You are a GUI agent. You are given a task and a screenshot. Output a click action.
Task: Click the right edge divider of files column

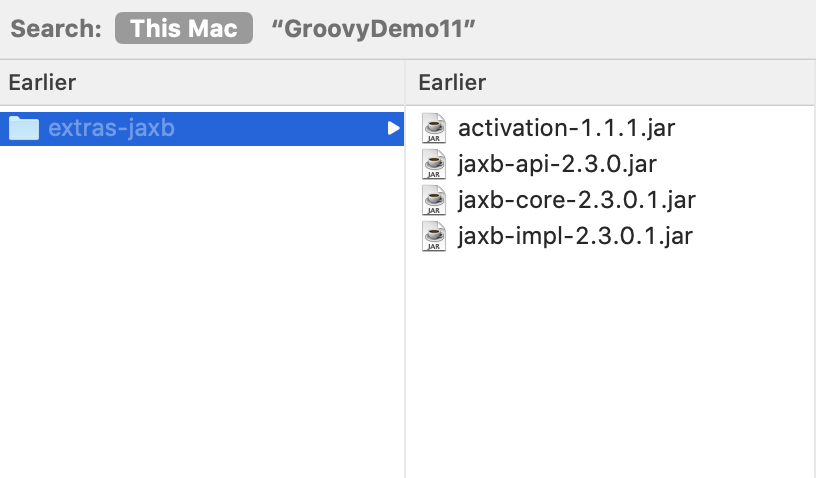(x=813, y=300)
